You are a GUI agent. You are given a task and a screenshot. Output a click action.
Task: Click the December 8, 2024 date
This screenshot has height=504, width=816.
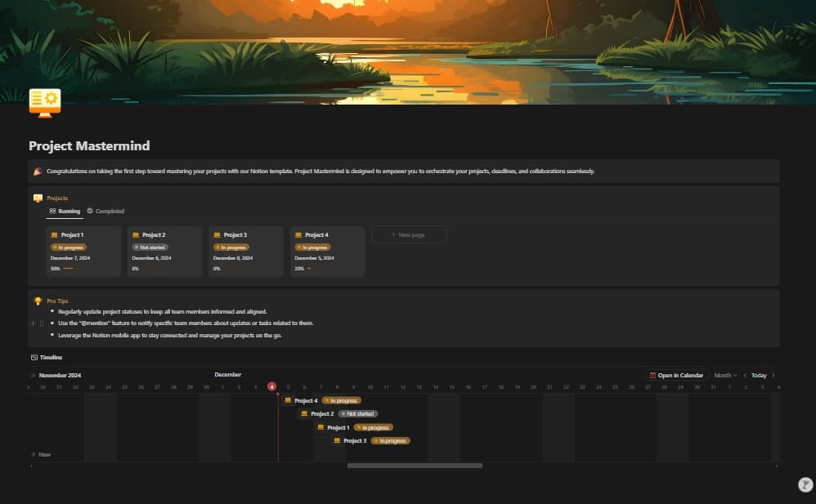[233, 258]
